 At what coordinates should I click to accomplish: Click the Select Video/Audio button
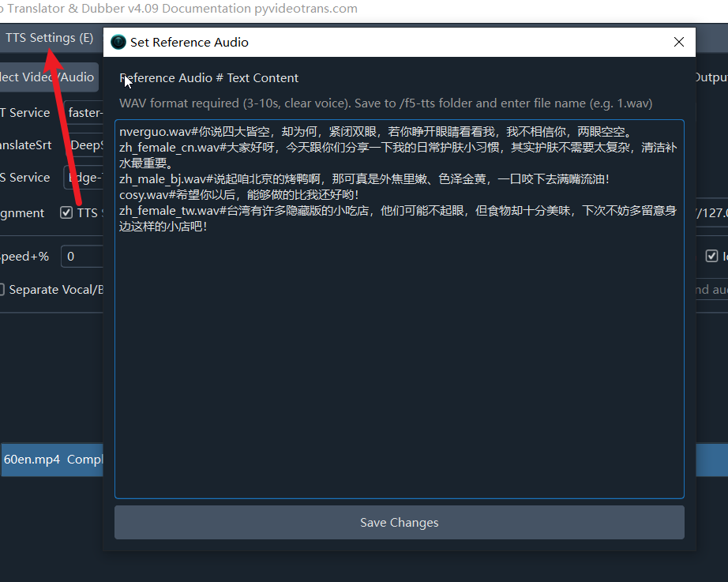pyautogui.click(x=49, y=77)
